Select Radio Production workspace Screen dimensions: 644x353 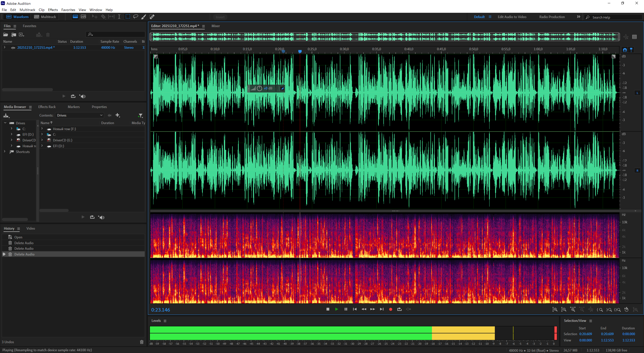click(552, 17)
